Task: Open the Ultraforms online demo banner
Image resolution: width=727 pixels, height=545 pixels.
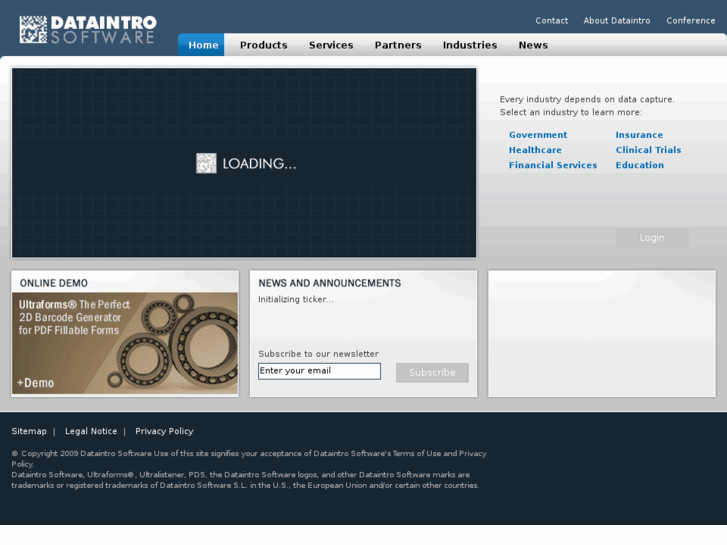Action: [125, 343]
